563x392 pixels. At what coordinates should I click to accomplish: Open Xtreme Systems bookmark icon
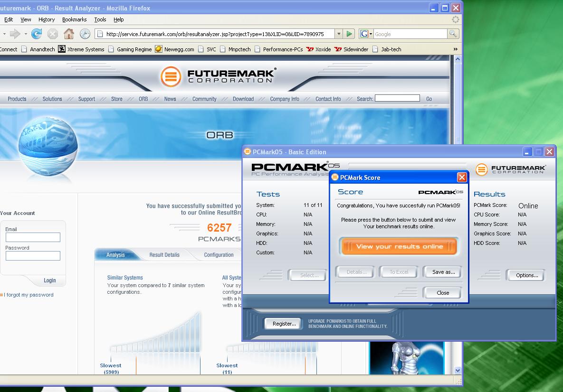[x=62, y=49]
